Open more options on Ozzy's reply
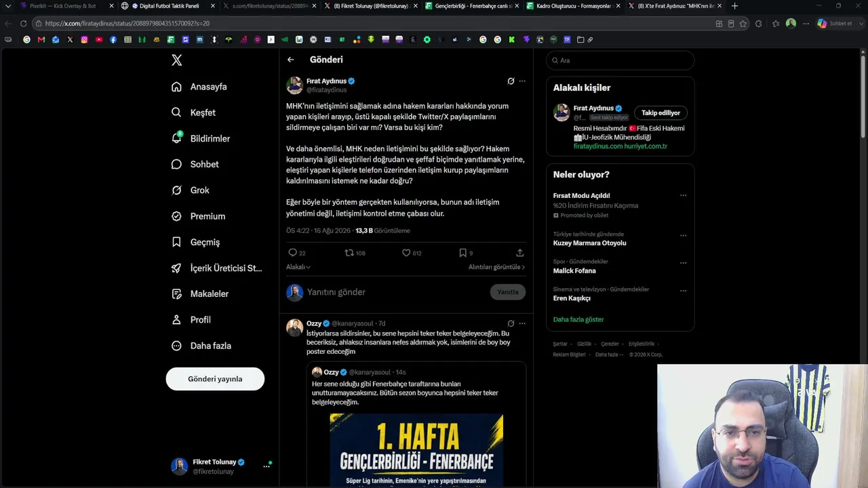Viewport: 868px width, 488px height. [522, 323]
